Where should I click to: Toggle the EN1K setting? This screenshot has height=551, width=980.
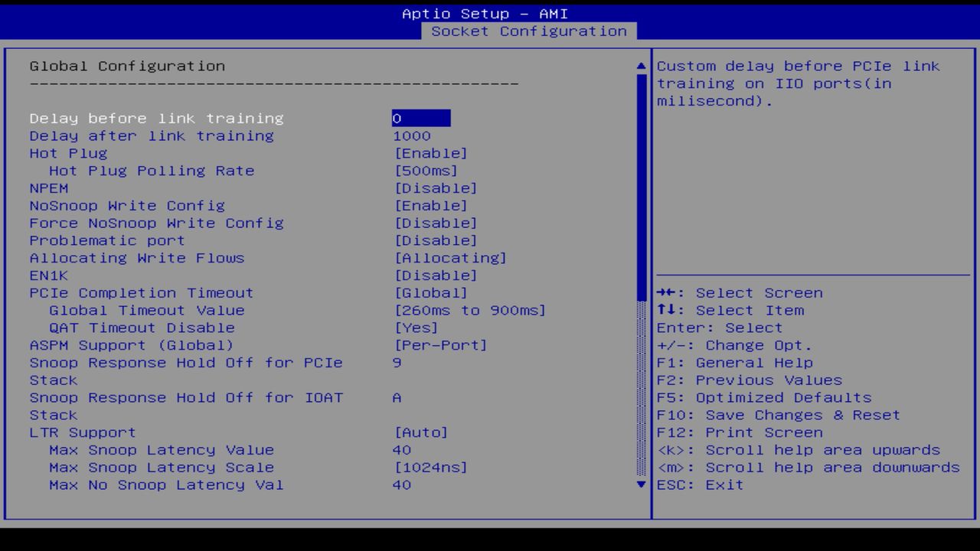436,275
